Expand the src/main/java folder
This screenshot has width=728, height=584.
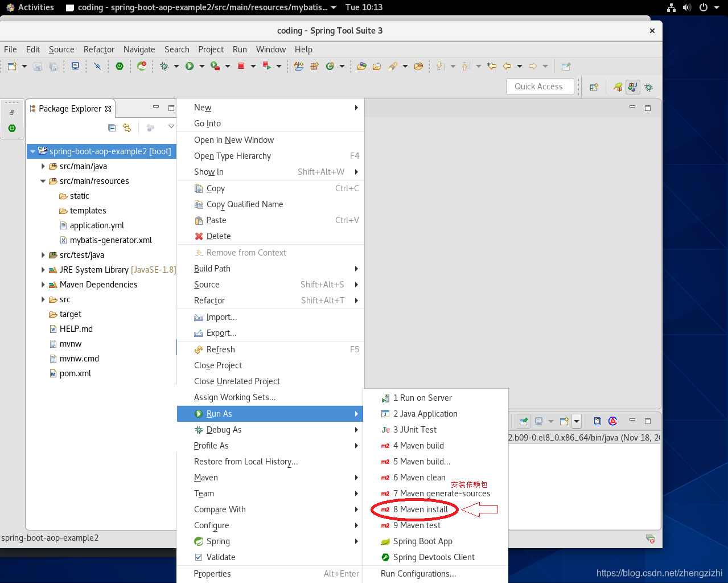(x=43, y=166)
